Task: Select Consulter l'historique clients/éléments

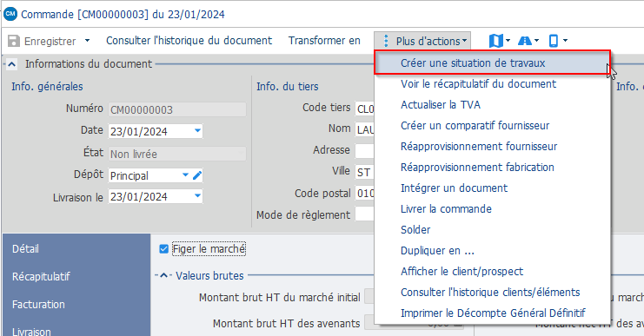Action: (492, 293)
